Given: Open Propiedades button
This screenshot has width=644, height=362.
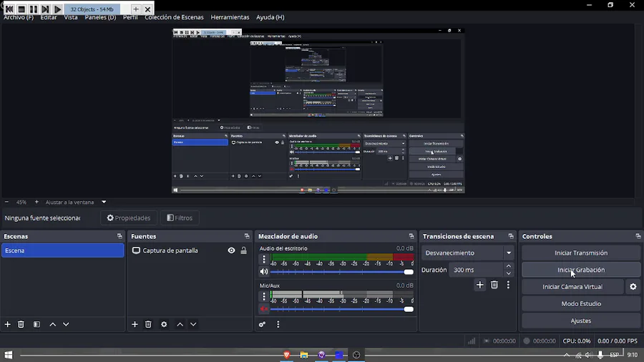Looking at the screenshot, I should pos(129,218).
